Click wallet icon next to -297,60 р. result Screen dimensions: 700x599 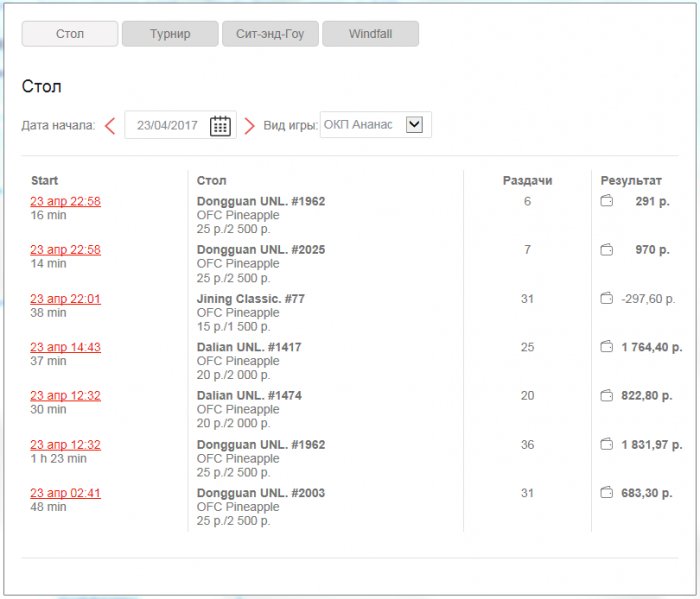(x=606, y=298)
